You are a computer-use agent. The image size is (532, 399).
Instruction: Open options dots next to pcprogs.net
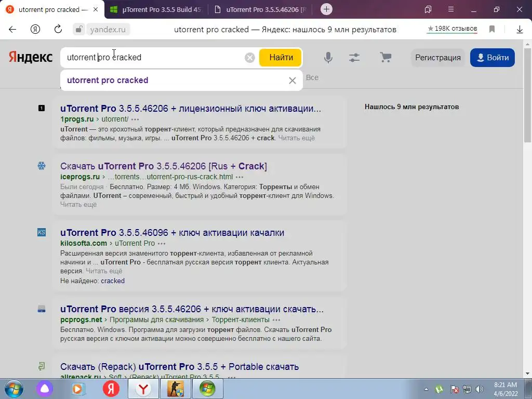point(276,320)
